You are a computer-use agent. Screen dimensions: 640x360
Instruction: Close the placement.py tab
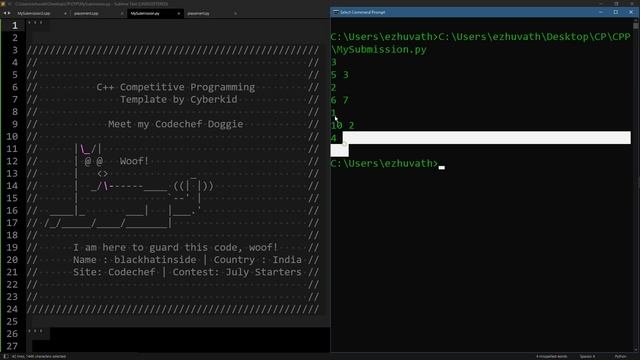point(235,13)
